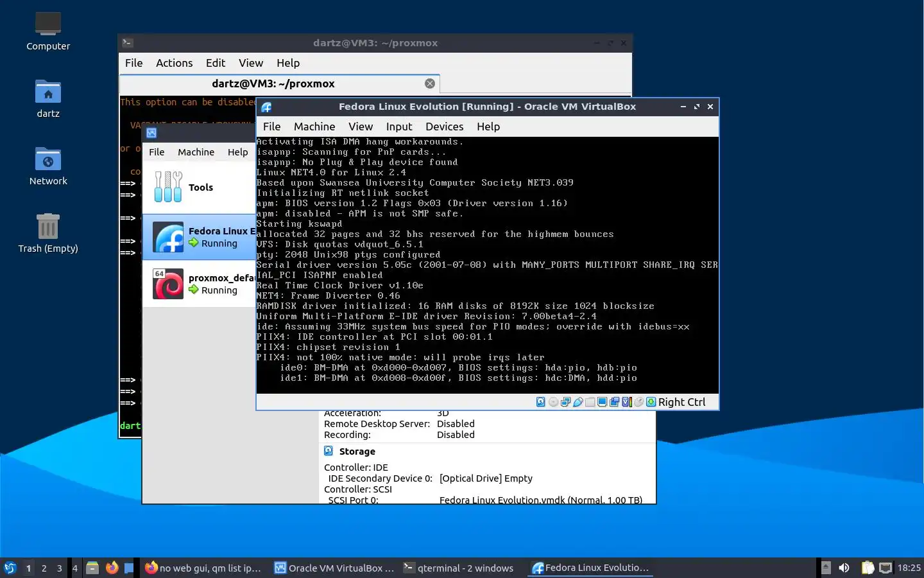Click 'Controller: IDE' label in details
This screenshot has height=578, width=924.
356,467
